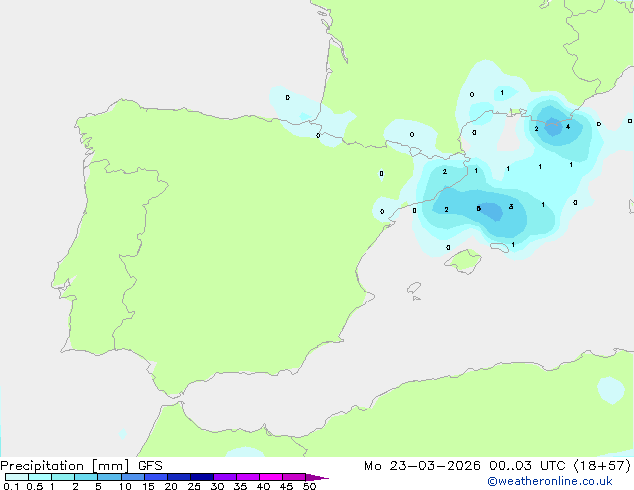Click the '10' legend scale label
Image resolution: width=634 pixels, height=490 pixels.
(x=125, y=486)
